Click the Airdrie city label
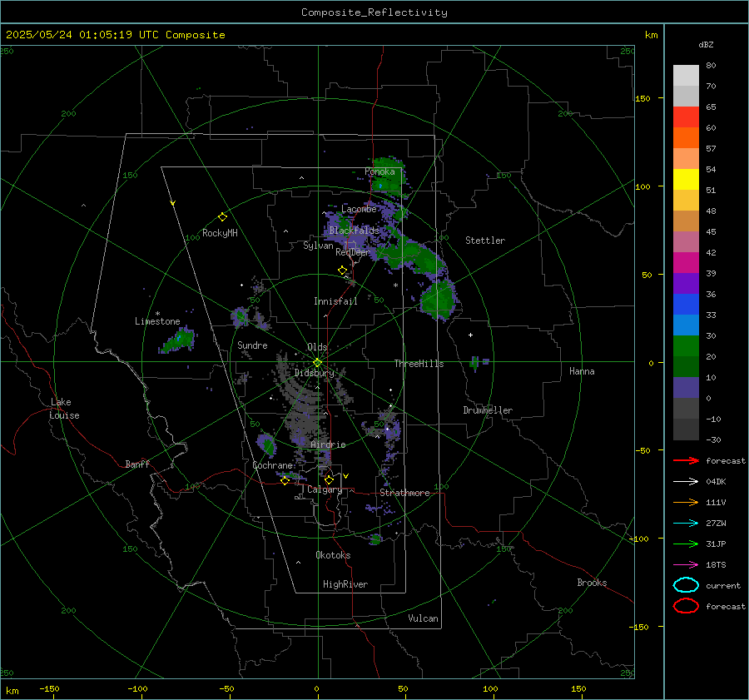 click(x=328, y=444)
